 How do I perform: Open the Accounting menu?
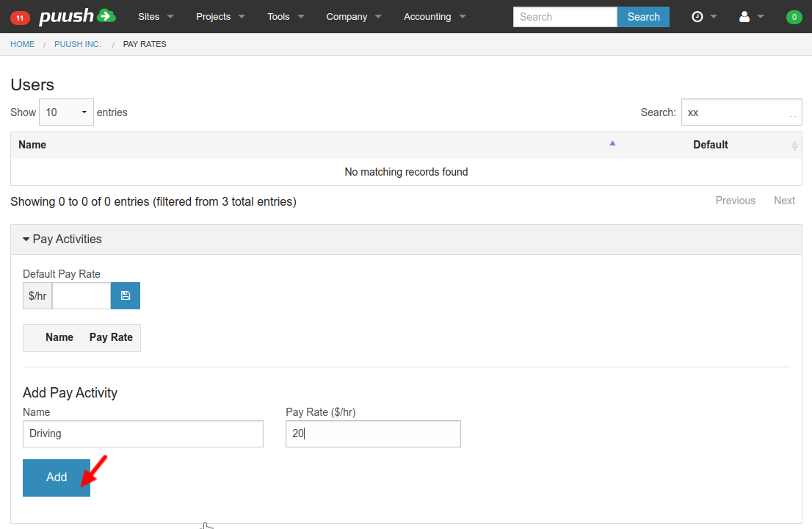tap(435, 17)
